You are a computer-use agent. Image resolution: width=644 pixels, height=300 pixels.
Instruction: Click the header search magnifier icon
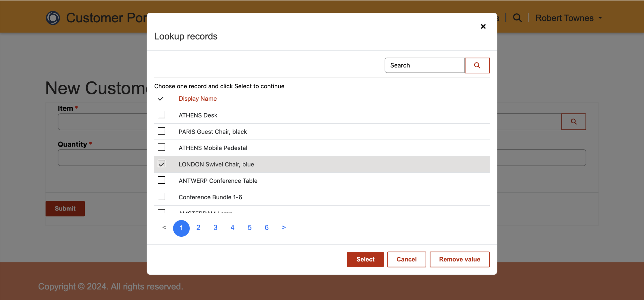pos(517,18)
